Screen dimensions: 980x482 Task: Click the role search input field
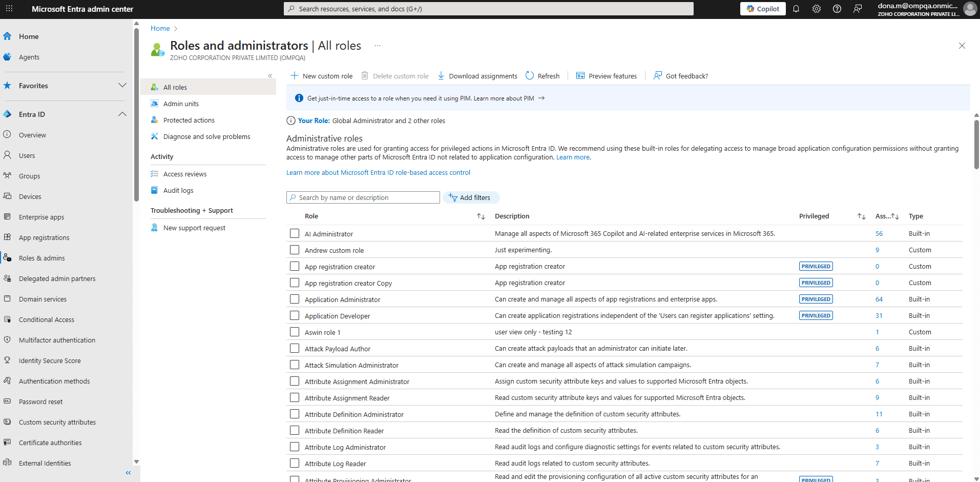coord(364,197)
